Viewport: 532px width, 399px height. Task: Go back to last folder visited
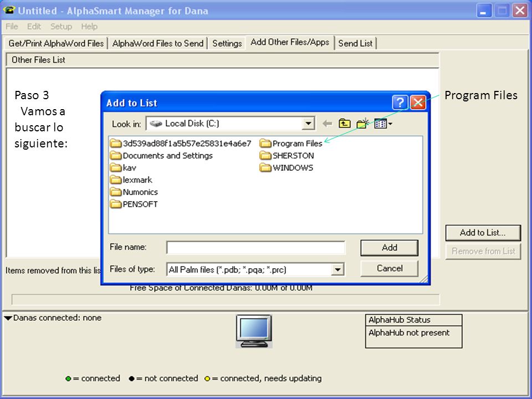coord(327,124)
